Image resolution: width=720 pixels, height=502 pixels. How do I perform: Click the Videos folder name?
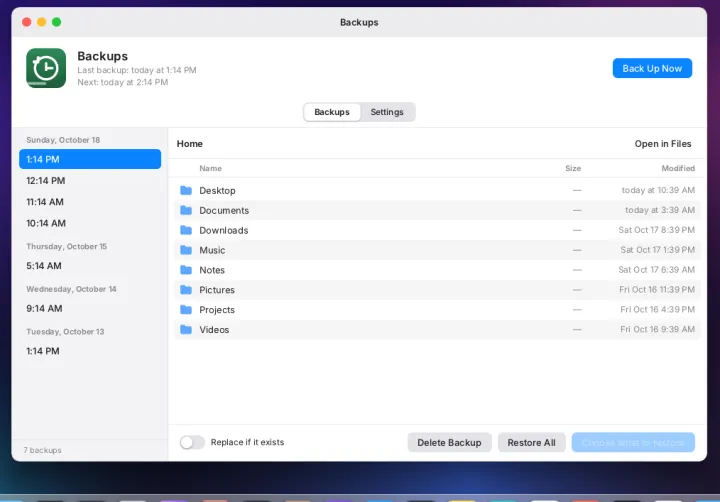[x=214, y=330]
